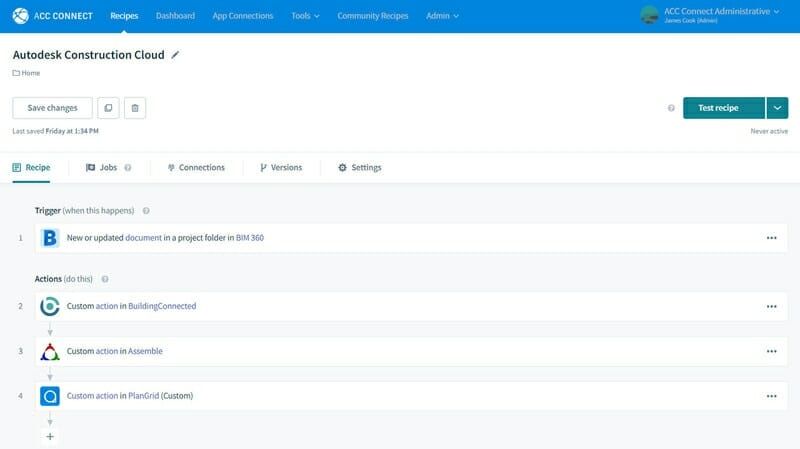Open options menu for BIM 360 trigger step
The width and height of the screenshot is (800, 449).
(x=771, y=238)
